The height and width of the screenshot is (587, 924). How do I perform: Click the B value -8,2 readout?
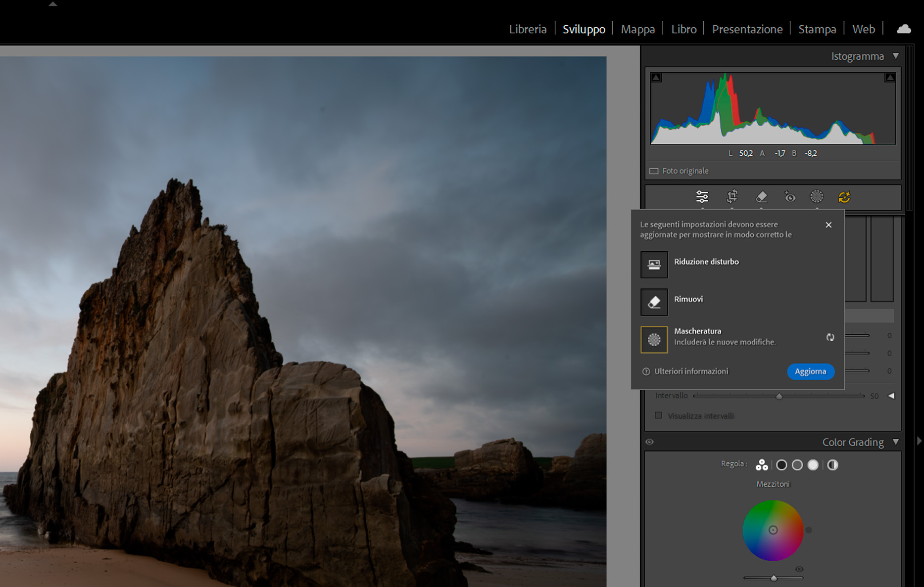coord(811,153)
